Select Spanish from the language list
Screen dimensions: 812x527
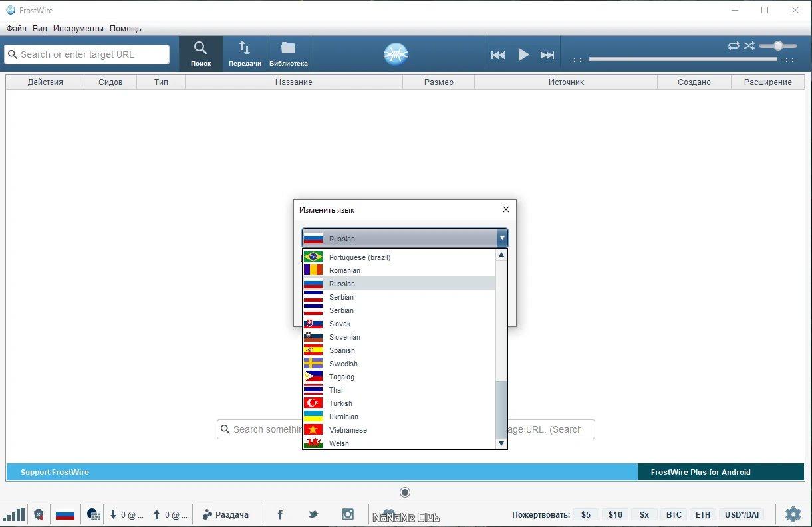pos(399,350)
